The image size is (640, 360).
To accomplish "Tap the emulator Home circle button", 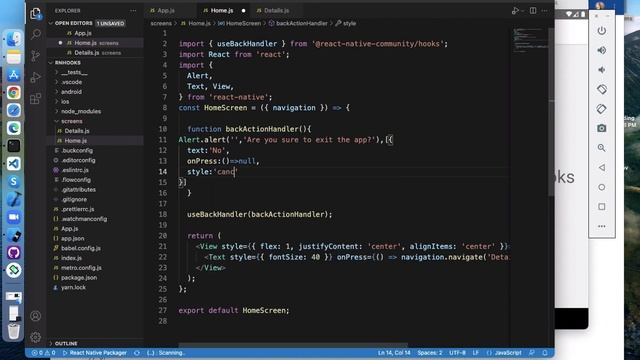I will point(602,187).
